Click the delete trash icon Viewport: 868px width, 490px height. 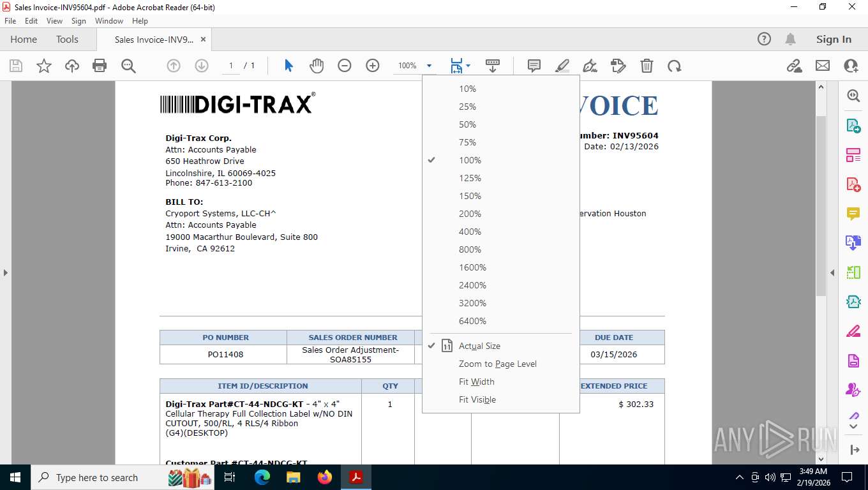pos(647,66)
